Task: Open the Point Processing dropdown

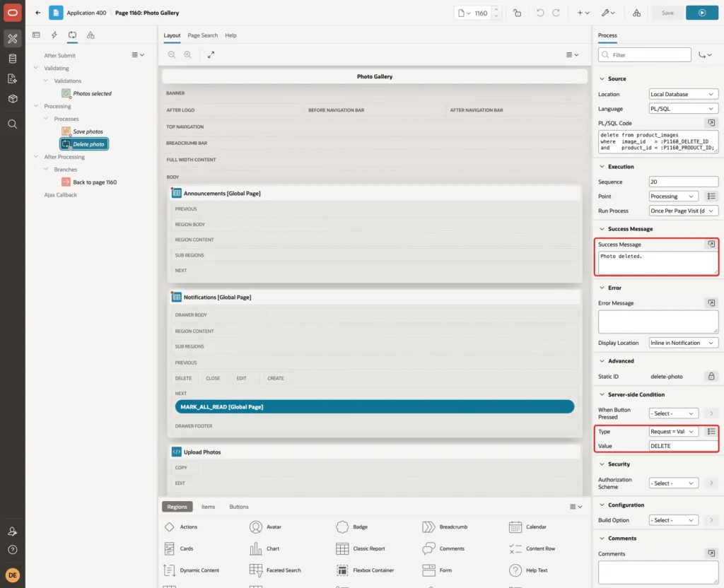Action: [673, 196]
